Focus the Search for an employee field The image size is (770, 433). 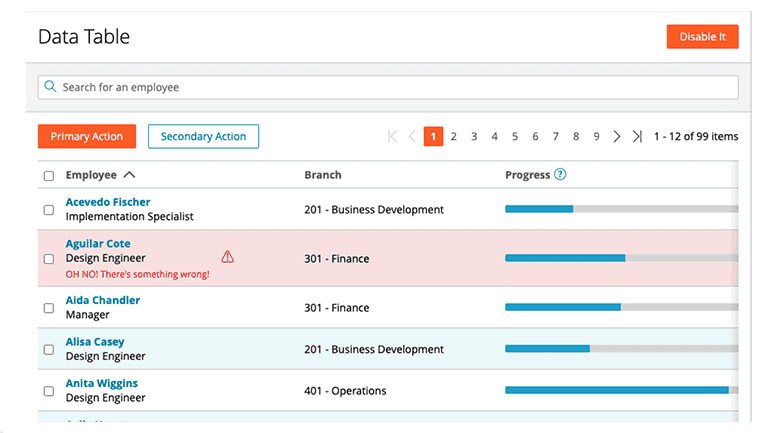pyautogui.click(x=388, y=87)
